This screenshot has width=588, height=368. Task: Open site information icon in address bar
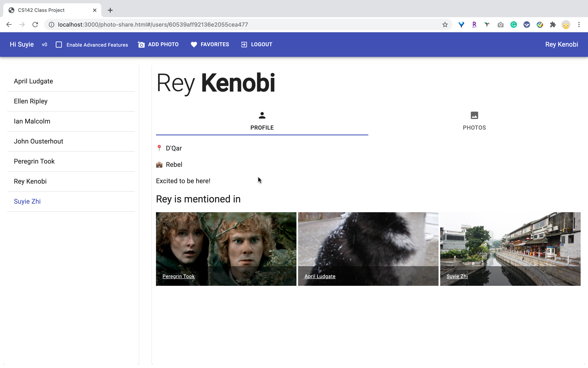pyautogui.click(x=51, y=25)
